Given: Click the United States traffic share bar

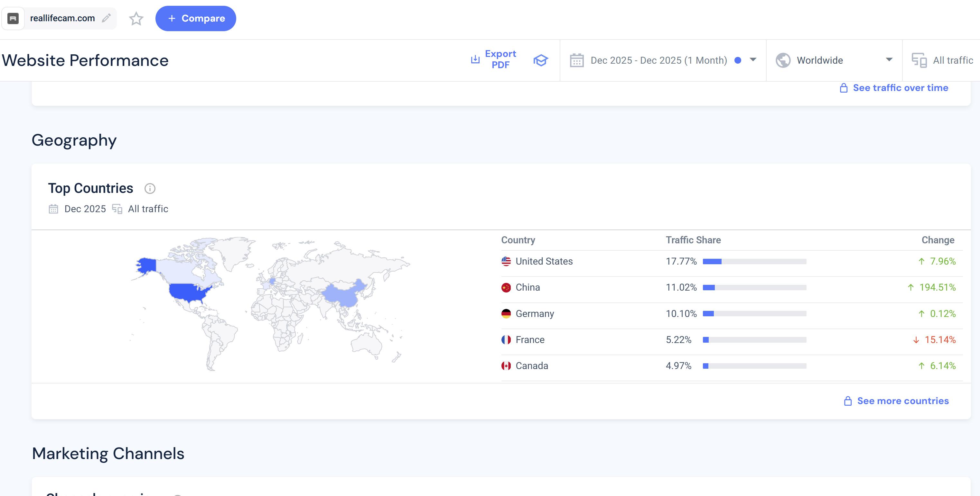Looking at the screenshot, I should pyautogui.click(x=754, y=261).
